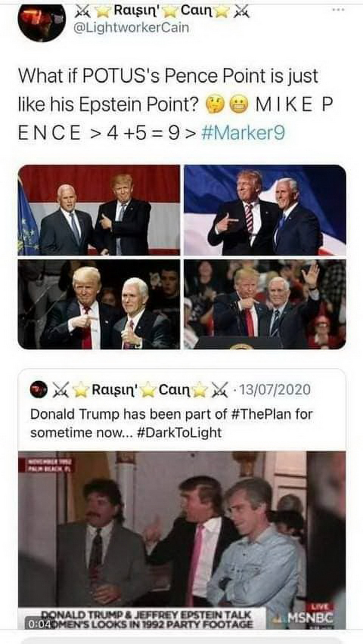Open the three-dot more options menu
363x644 pixels.
click(x=338, y=9)
